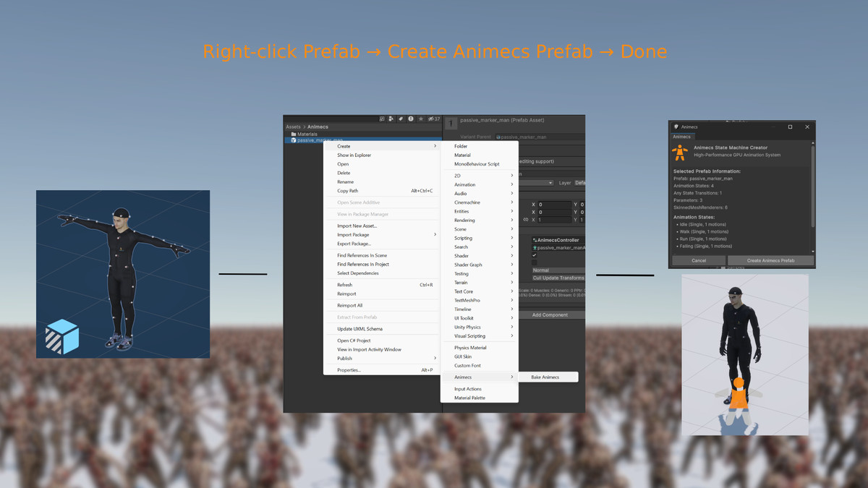Expand the Publish submenu
Screen dimensions: 868x488
coord(383,358)
